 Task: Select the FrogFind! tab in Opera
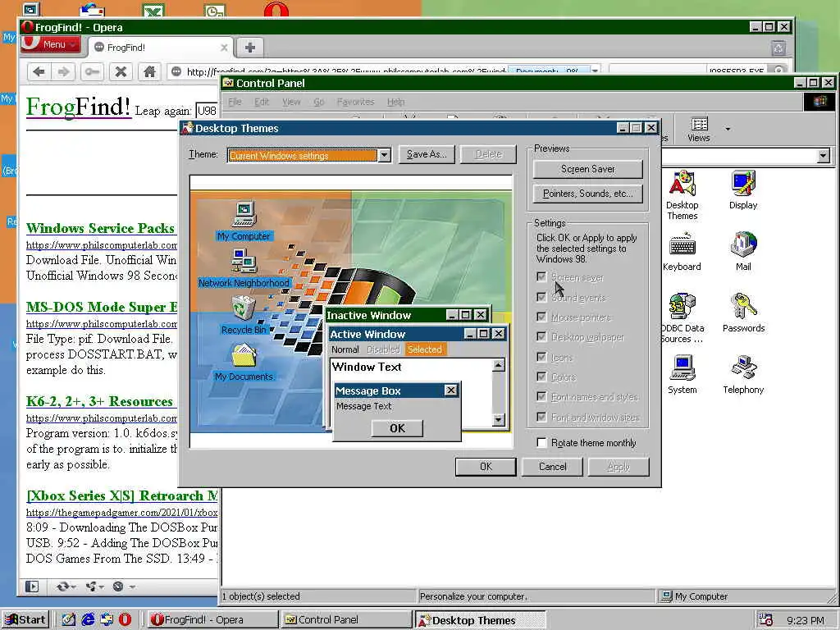(161, 47)
